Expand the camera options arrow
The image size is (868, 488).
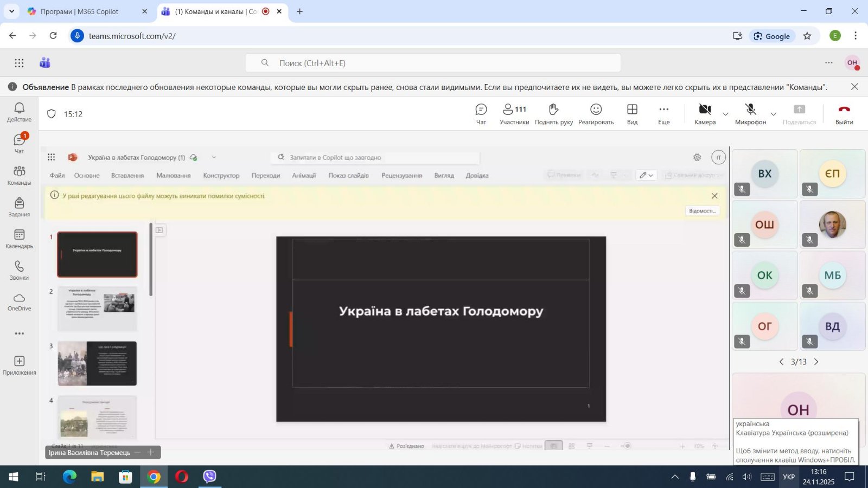click(x=725, y=114)
